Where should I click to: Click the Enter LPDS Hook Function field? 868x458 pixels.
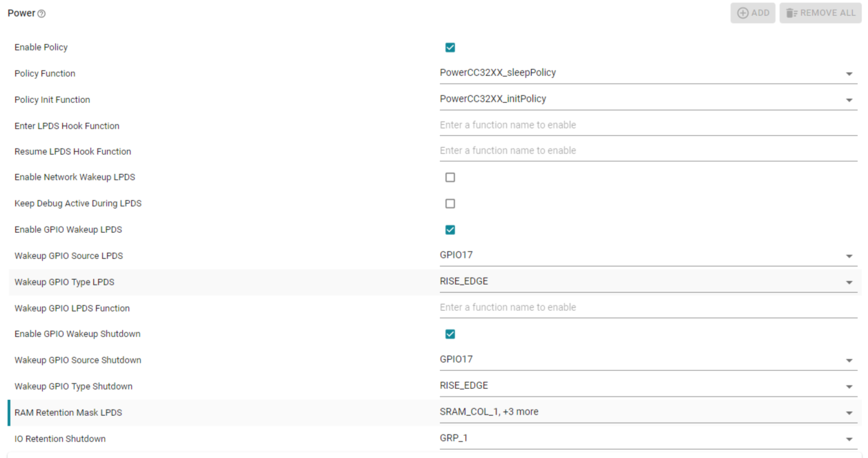[x=648, y=126]
